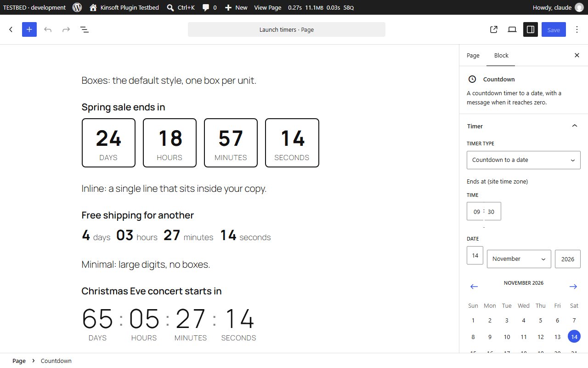Click the Countdown block clock icon
This screenshot has width=588, height=368.
472,79
